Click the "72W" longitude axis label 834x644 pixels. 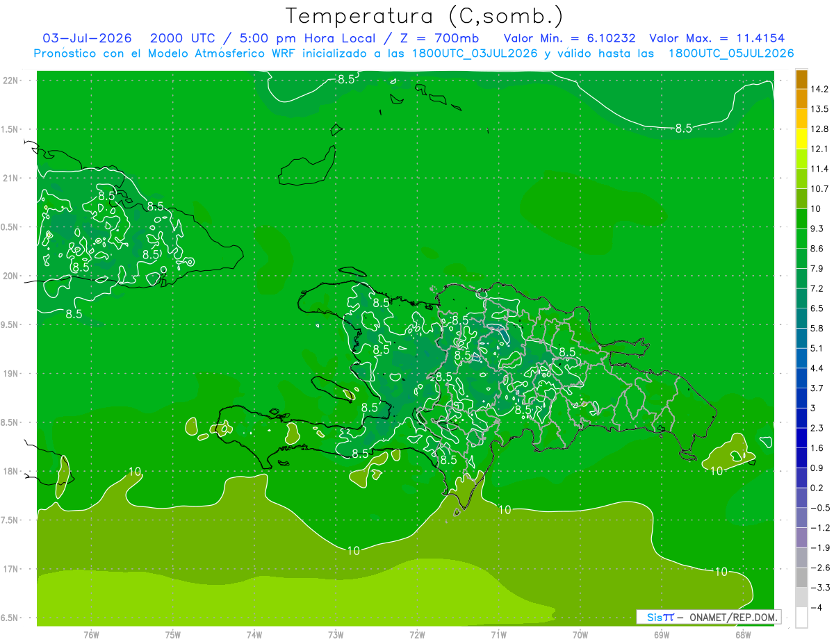click(x=417, y=635)
